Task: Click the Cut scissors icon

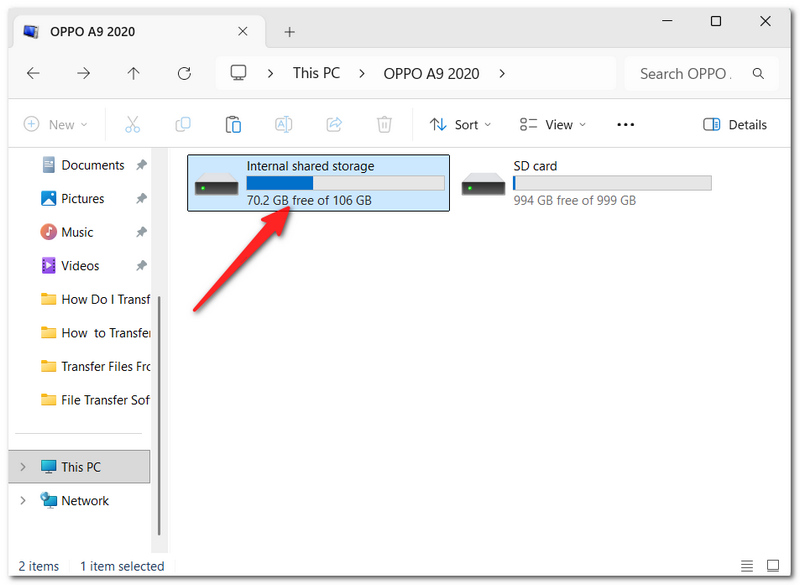Action: click(x=132, y=124)
